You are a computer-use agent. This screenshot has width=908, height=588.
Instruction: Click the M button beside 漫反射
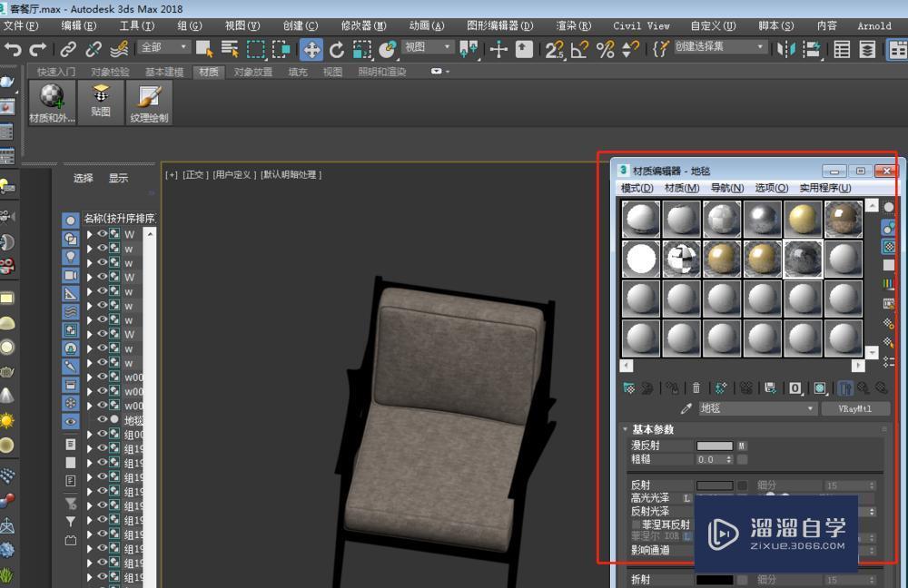pyautogui.click(x=741, y=446)
